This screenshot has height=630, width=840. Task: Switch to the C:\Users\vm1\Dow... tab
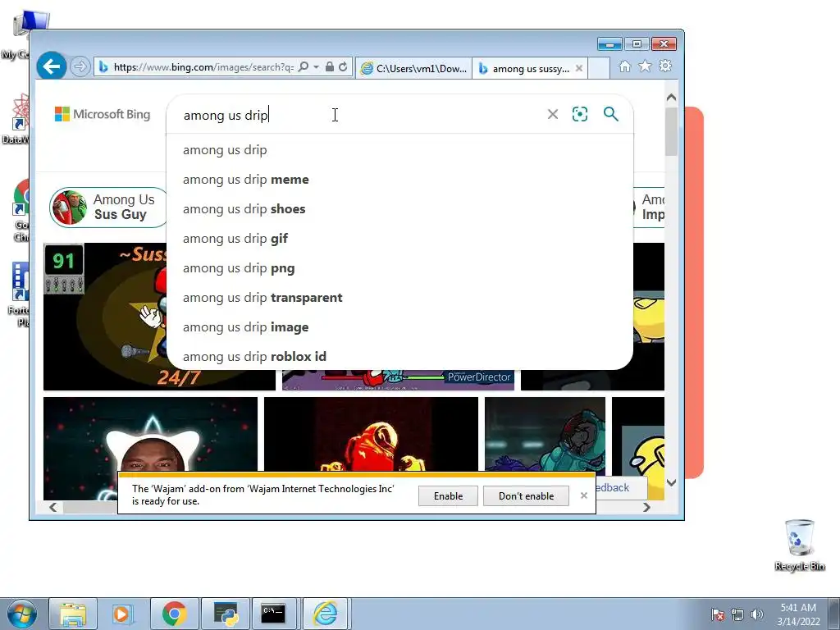coord(413,68)
